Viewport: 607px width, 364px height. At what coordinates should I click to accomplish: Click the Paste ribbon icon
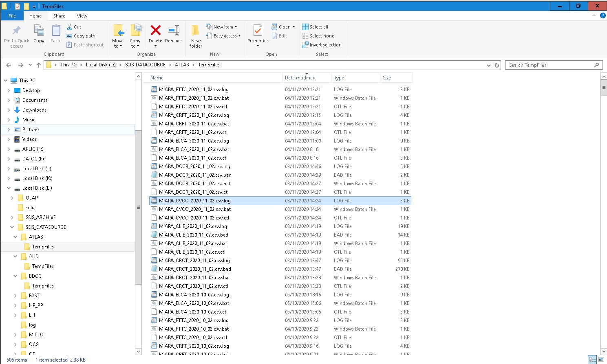coord(56,31)
